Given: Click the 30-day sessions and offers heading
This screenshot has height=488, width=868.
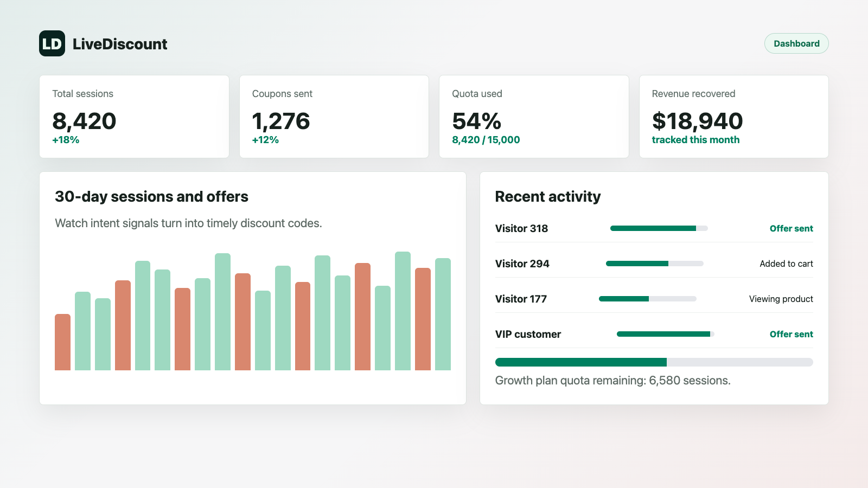Looking at the screenshot, I should [x=151, y=196].
